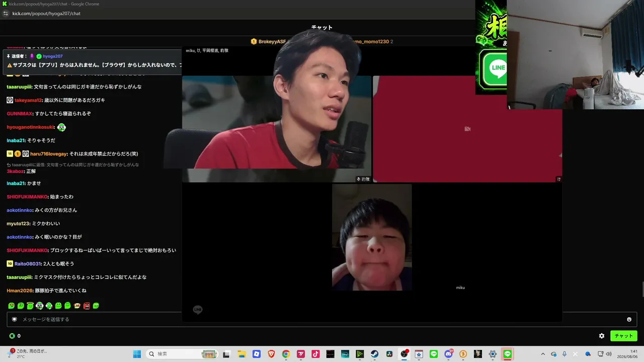Open Disney+ from the taskbar

[x=345, y=354]
